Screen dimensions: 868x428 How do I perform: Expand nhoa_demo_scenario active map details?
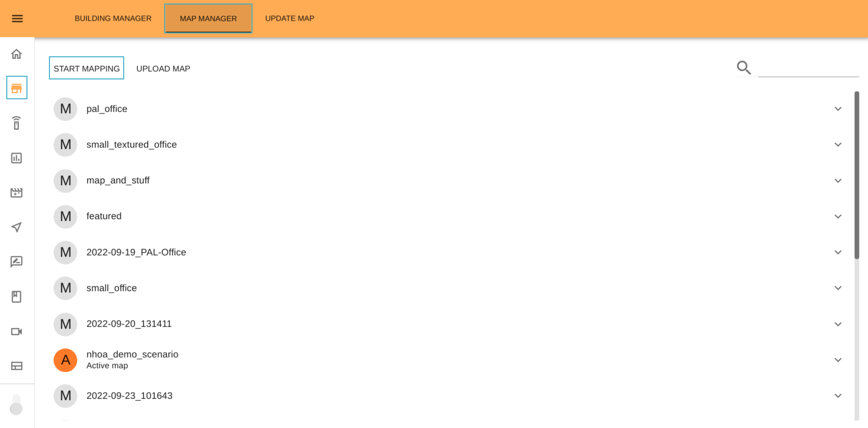838,360
